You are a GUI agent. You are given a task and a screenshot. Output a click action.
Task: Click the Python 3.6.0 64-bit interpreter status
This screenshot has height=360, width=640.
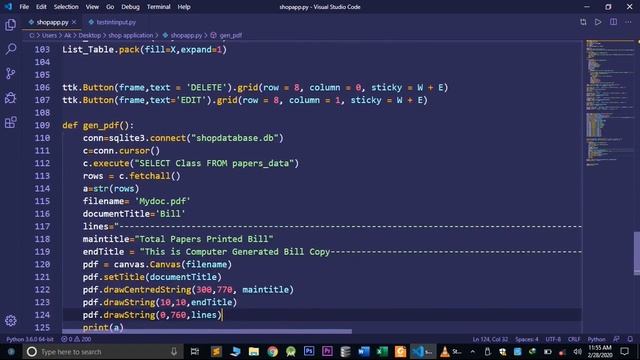click(x=30, y=339)
